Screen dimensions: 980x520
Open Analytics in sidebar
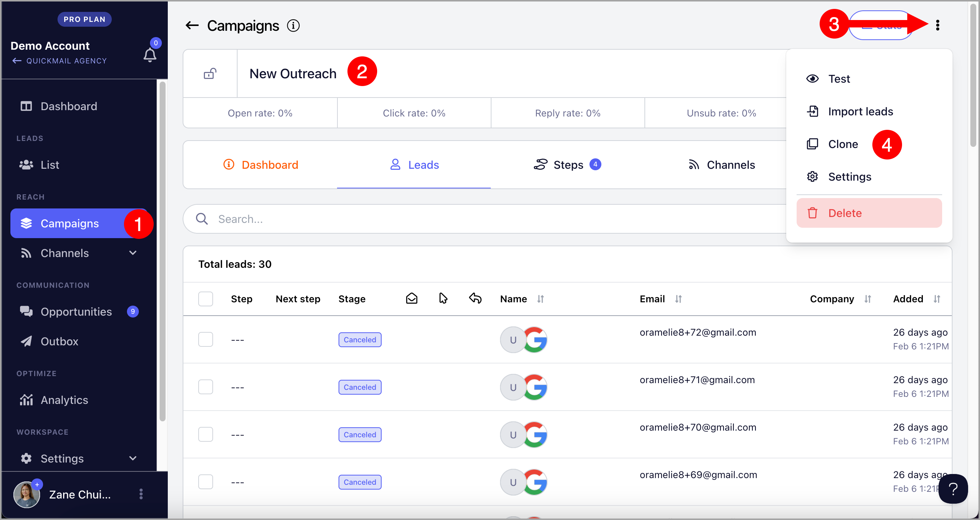[x=79, y=400]
